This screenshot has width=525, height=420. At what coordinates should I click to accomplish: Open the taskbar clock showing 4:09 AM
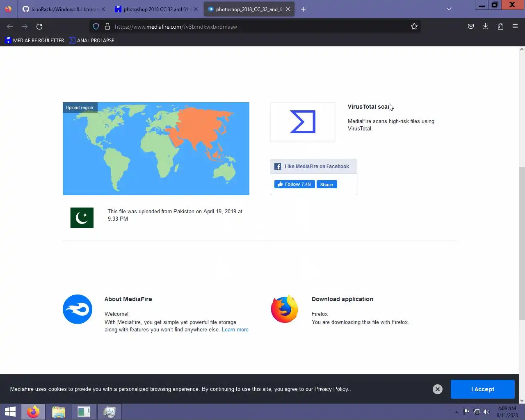507,412
